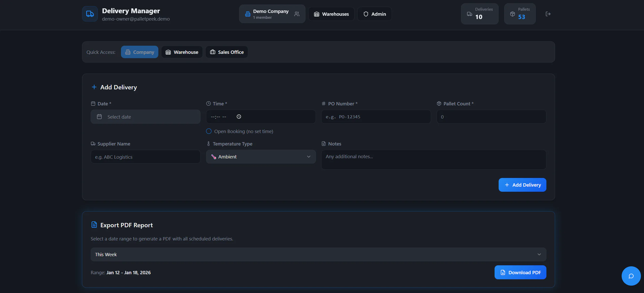Click the Delivery Manager truck logo icon
Screen dimensions: 644x293
[x=90, y=14]
